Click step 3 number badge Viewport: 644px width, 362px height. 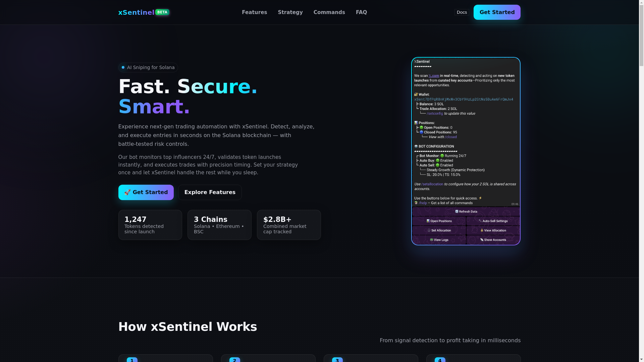click(337, 360)
